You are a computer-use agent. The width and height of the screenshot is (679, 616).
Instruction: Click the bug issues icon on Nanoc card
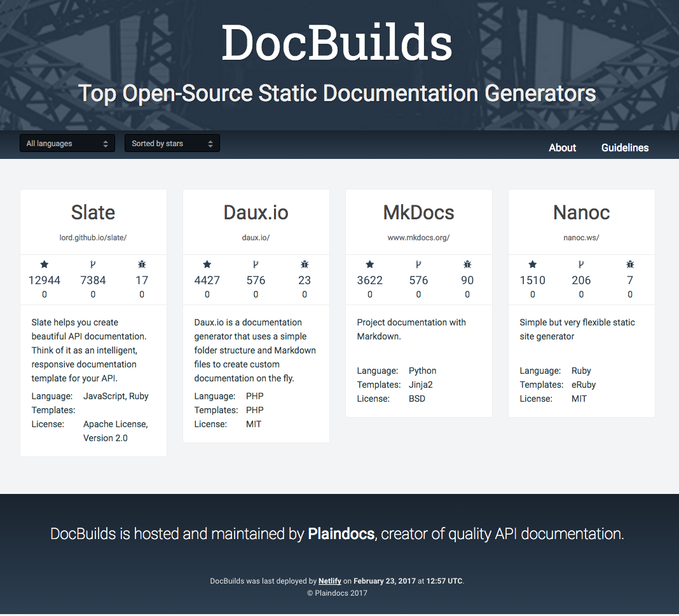click(630, 264)
